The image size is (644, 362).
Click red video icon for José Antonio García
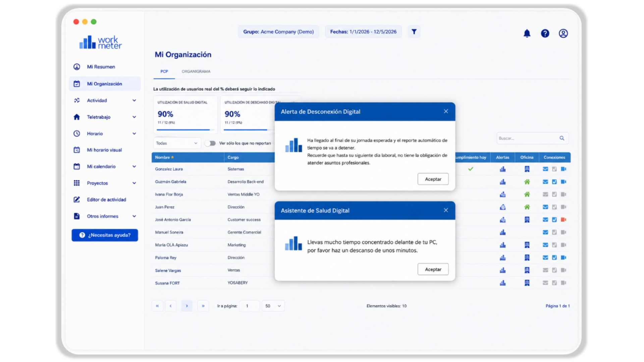click(563, 220)
